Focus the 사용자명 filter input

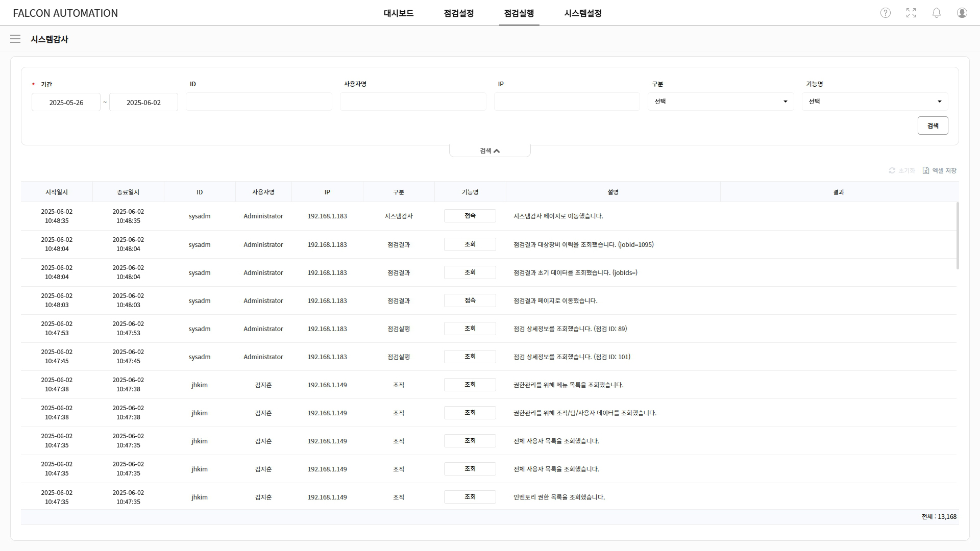pos(413,102)
